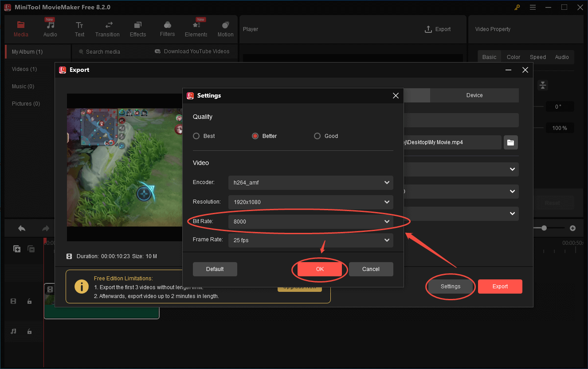Switch to Color tab in Video Property

click(x=514, y=57)
